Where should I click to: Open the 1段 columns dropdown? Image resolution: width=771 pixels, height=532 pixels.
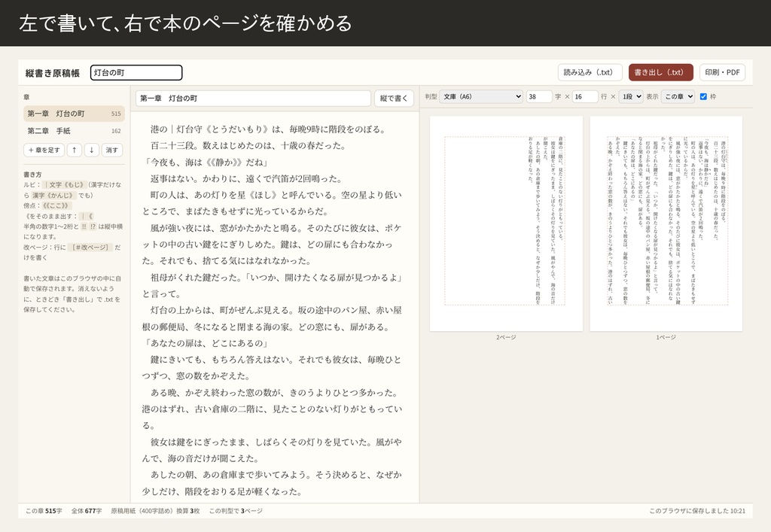pos(631,97)
